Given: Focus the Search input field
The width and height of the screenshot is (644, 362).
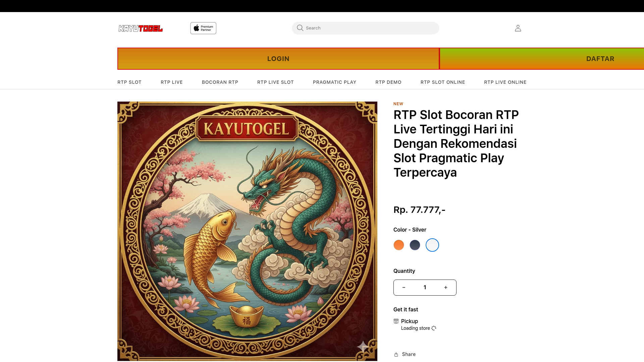Looking at the screenshot, I should [x=369, y=28].
